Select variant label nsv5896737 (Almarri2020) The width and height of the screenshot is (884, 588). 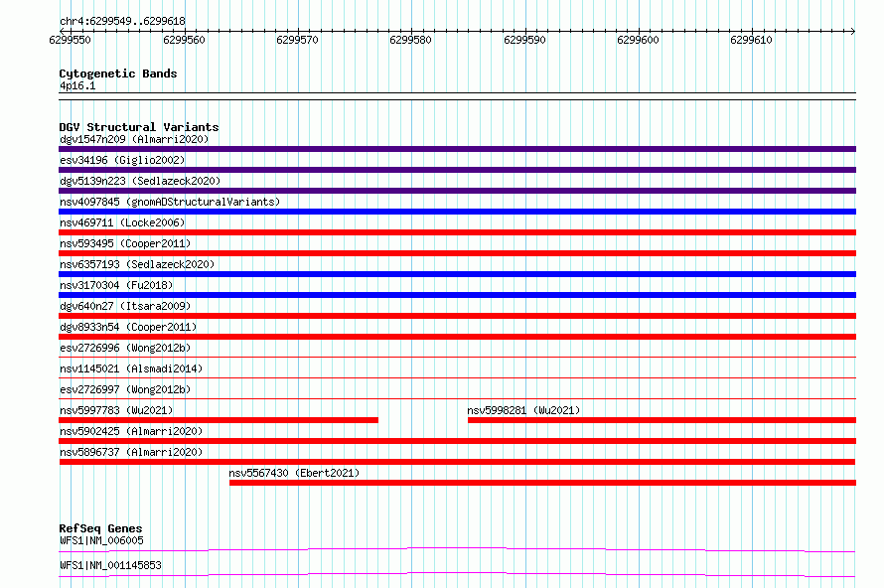pyautogui.click(x=131, y=452)
